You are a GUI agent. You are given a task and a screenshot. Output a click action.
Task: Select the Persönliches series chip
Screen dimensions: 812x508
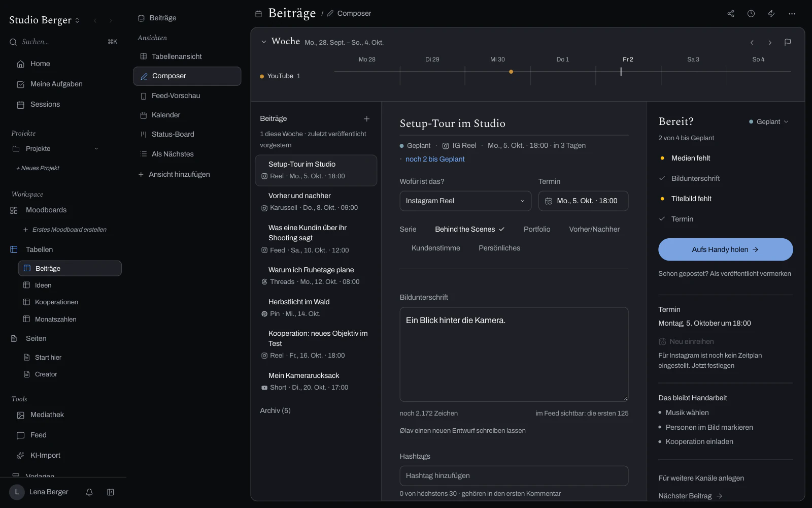pos(499,248)
